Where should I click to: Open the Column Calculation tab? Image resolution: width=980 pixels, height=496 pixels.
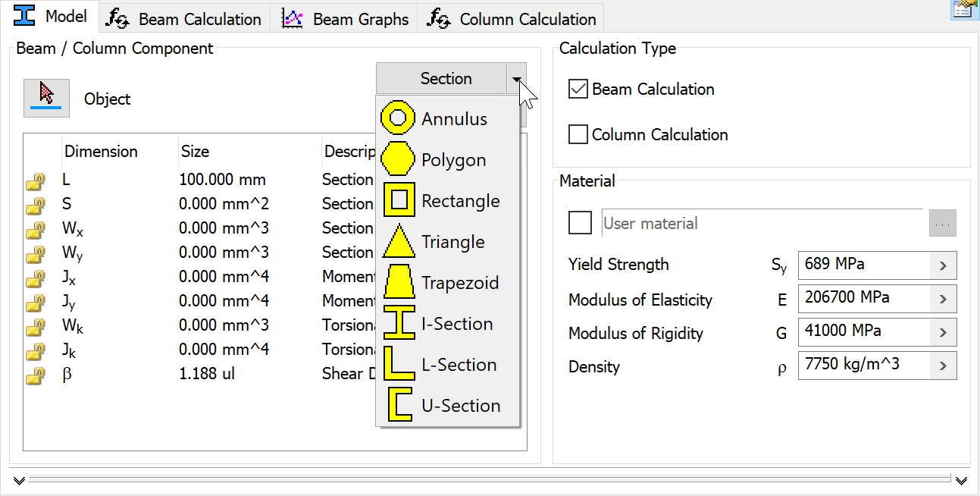coord(512,19)
